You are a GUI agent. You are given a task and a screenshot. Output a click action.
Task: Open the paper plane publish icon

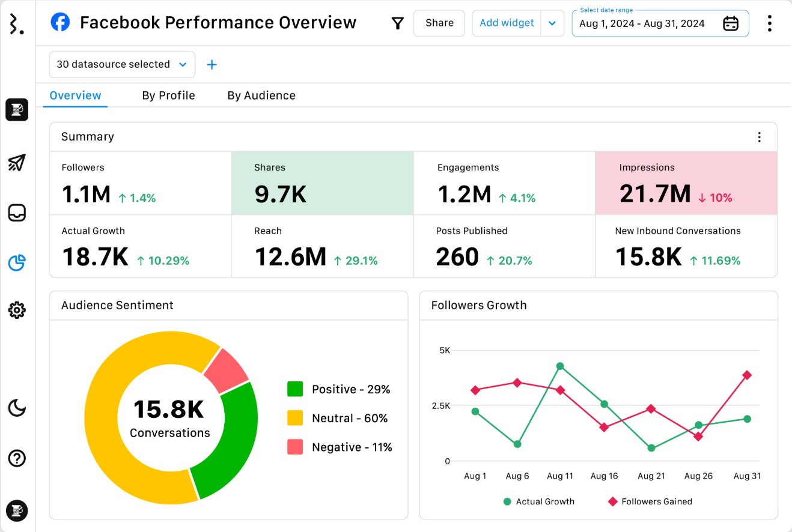tap(17, 163)
